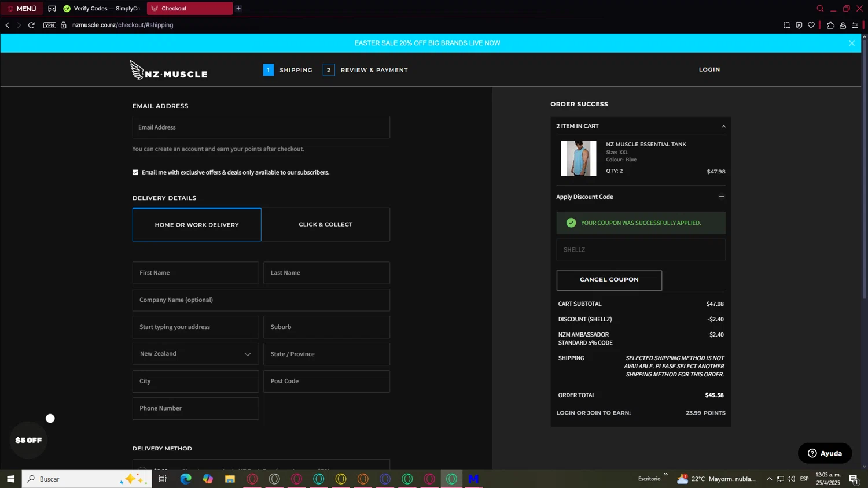868x488 pixels.
Task: Open the blue M app on the taskbar
Action: pos(473,479)
